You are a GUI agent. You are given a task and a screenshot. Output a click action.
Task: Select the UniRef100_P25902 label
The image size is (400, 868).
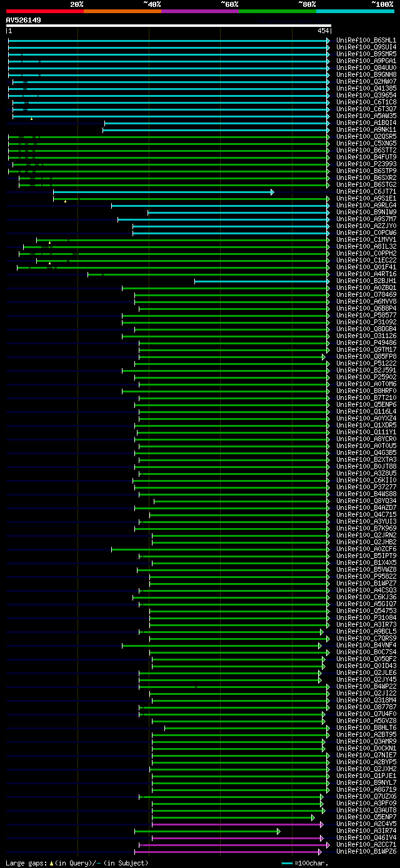click(x=366, y=377)
